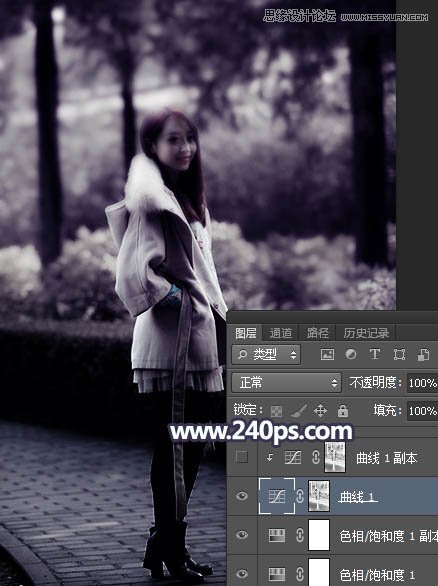Lock all padlock icon

coord(343,410)
